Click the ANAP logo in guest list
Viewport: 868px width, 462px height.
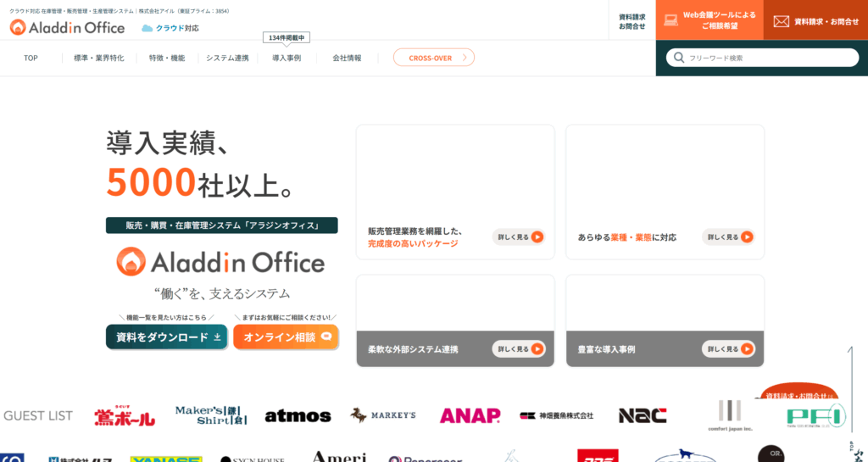click(x=470, y=415)
